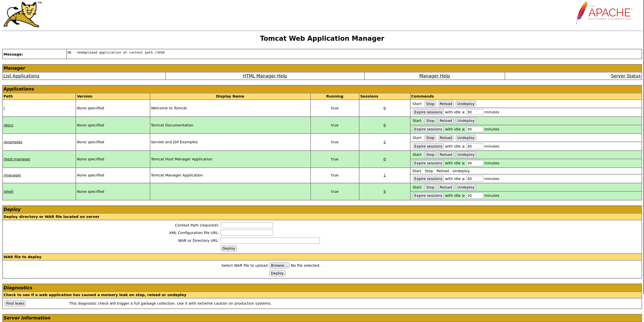Stop the /host-manager application
644x322 pixels.
(x=430, y=155)
